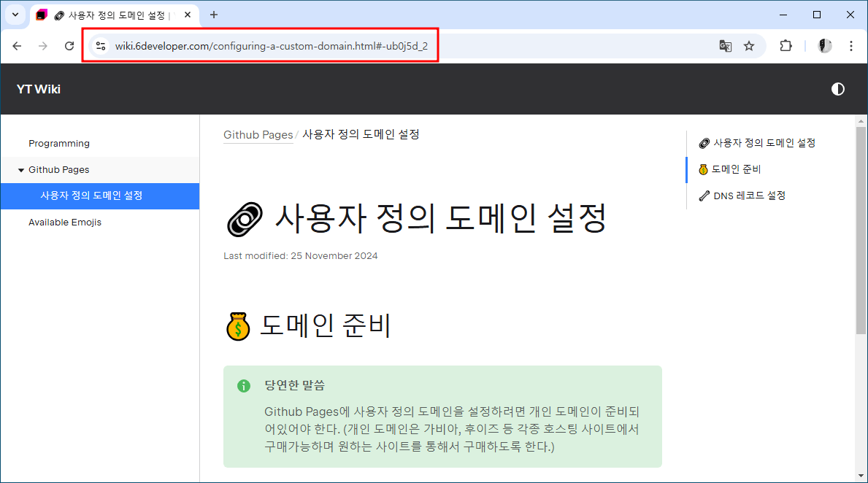The height and width of the screenshot is (483, 868).
Task: Click the Github Pages breadcrumb link
Action: pos(258,135)
